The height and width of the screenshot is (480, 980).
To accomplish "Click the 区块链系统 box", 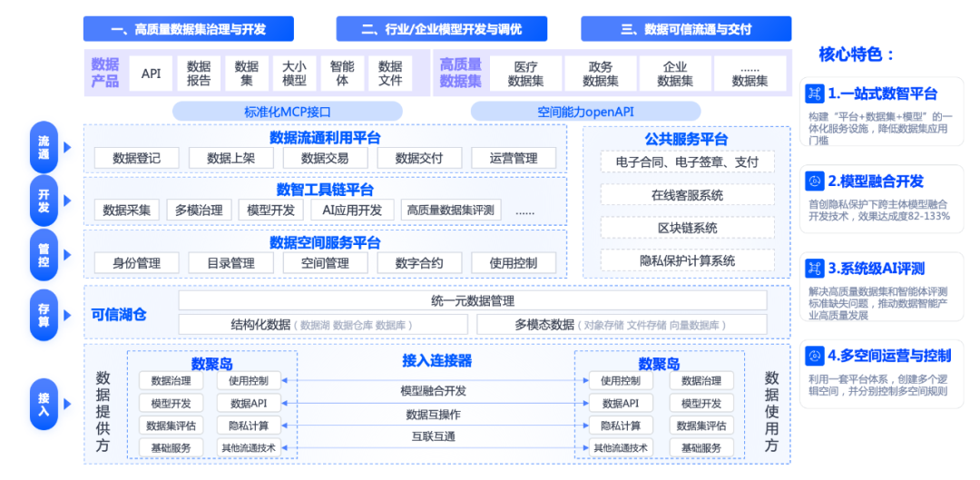I will [687, 228].
